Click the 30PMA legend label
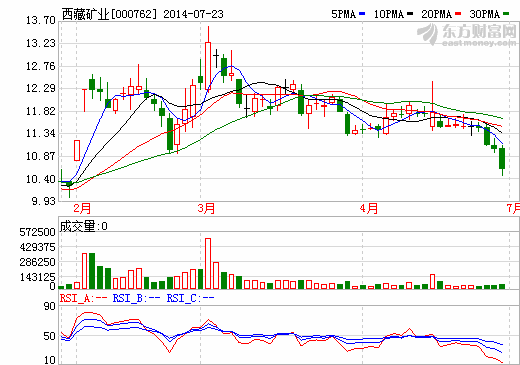The width and height of the screenshot is (520, 365). (485, 14)
